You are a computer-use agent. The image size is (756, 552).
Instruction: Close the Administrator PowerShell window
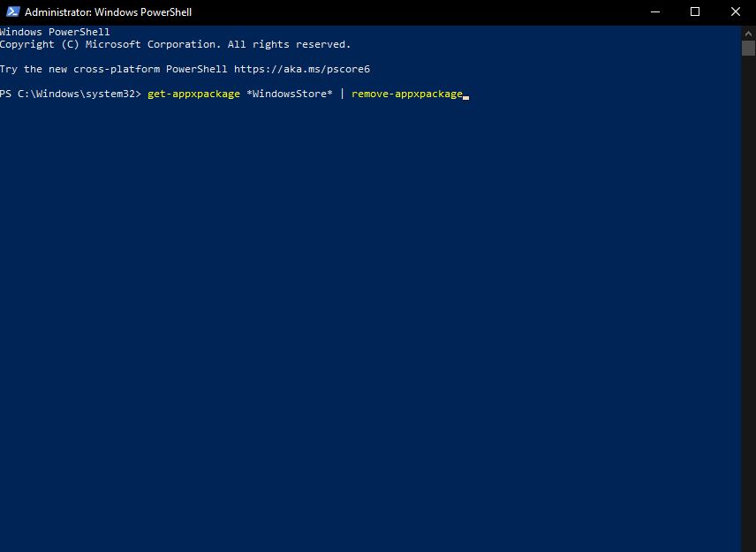[735, 12]
